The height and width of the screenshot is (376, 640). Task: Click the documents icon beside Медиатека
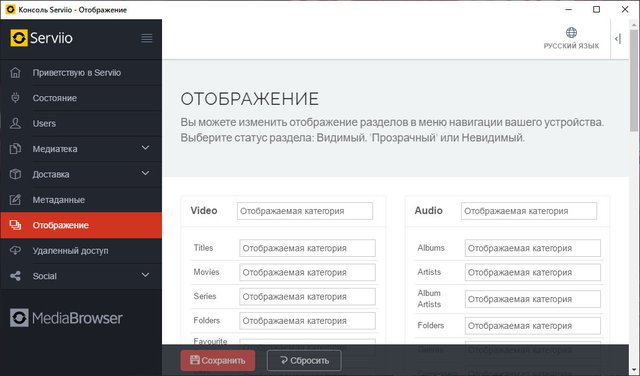tap(16, 149)
